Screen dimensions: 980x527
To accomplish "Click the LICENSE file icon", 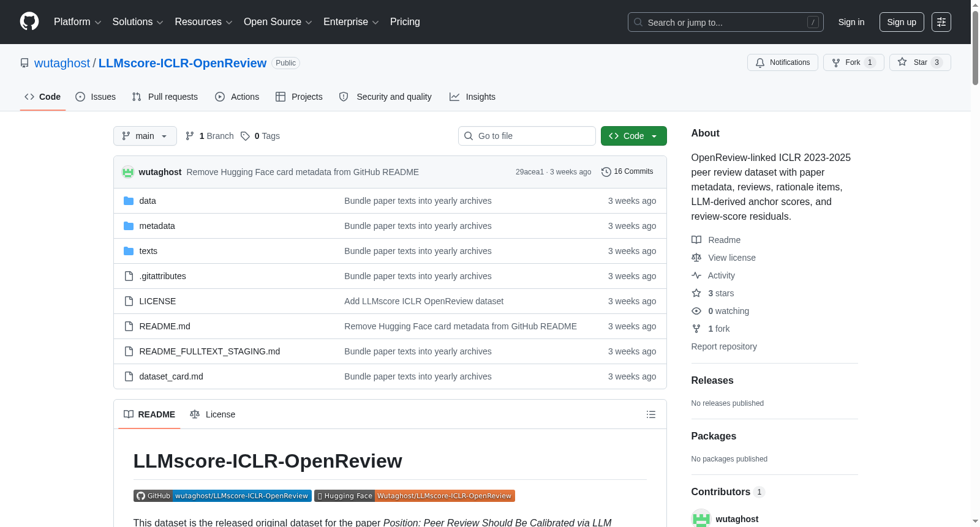I will click(129, 301).
